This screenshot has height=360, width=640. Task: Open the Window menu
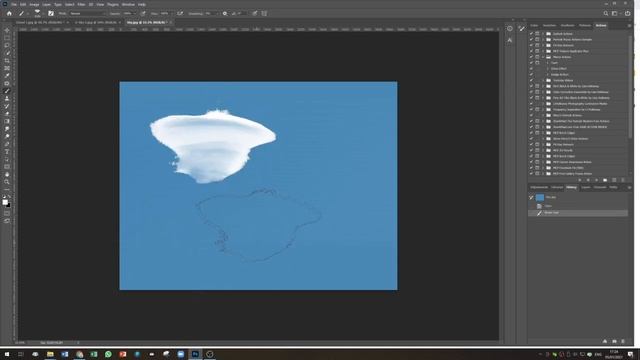point(128,4)
